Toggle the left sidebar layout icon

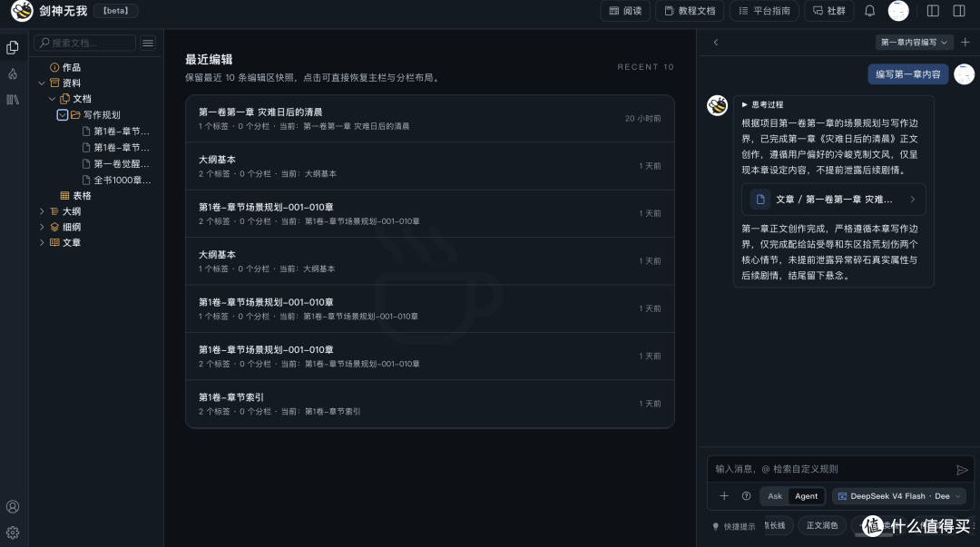tap(933, 11)
